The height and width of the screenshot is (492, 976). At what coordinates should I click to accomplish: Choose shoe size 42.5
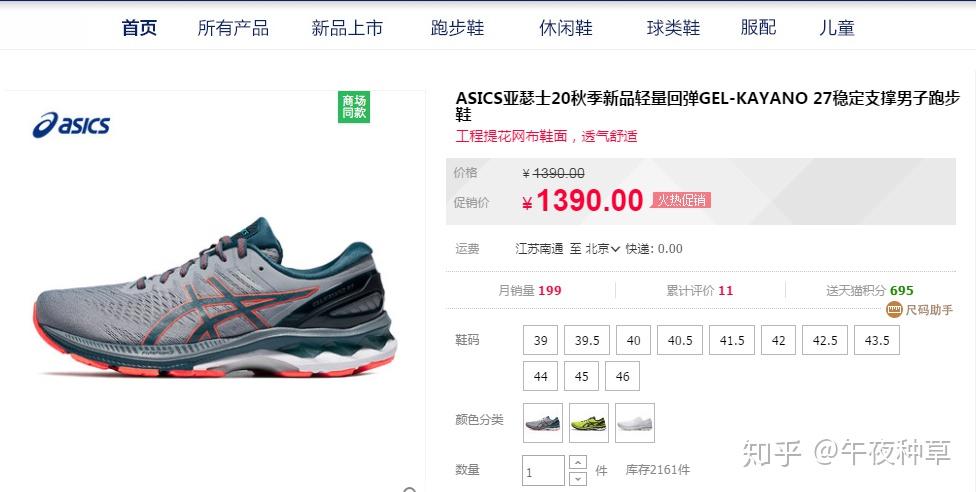coord(825,340)
